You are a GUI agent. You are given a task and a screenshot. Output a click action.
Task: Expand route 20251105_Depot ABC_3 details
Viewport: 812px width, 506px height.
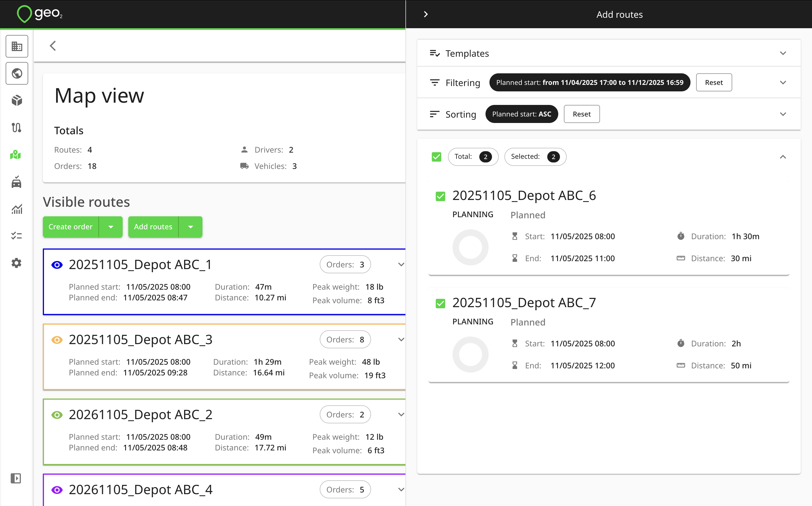(401, 339)
